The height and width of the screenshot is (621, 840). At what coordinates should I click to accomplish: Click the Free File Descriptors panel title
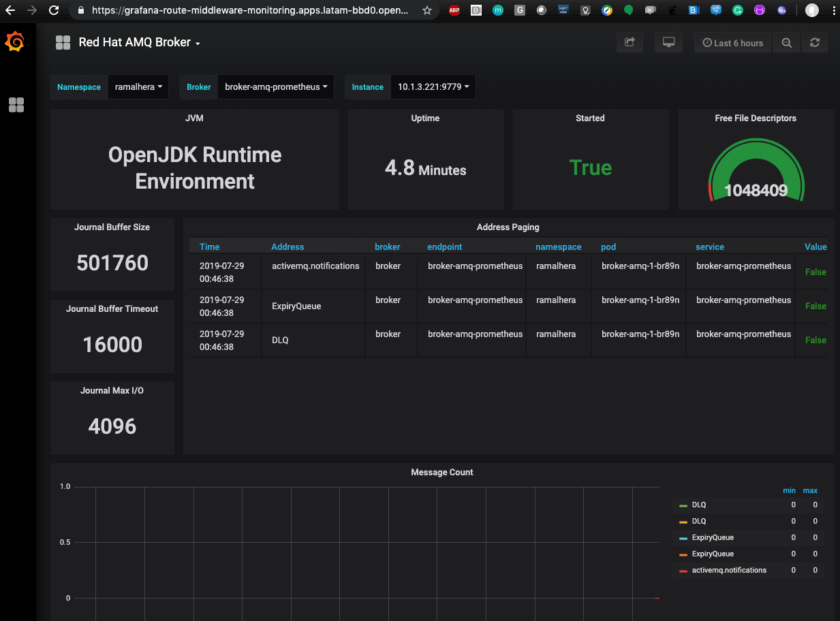tap(756, 118)
